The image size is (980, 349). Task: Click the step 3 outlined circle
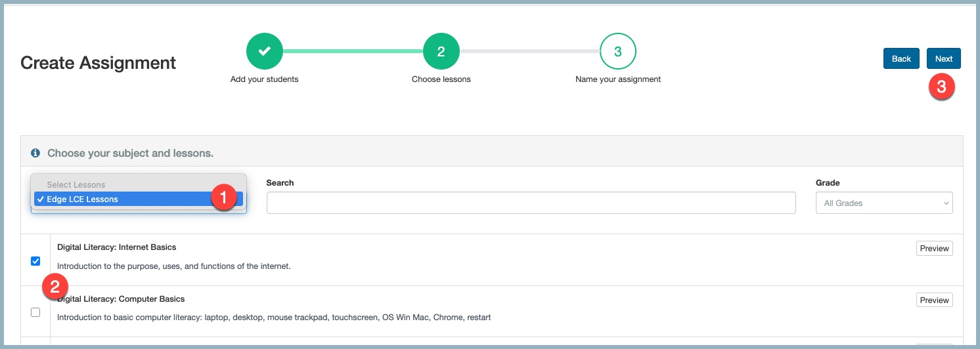617,51
